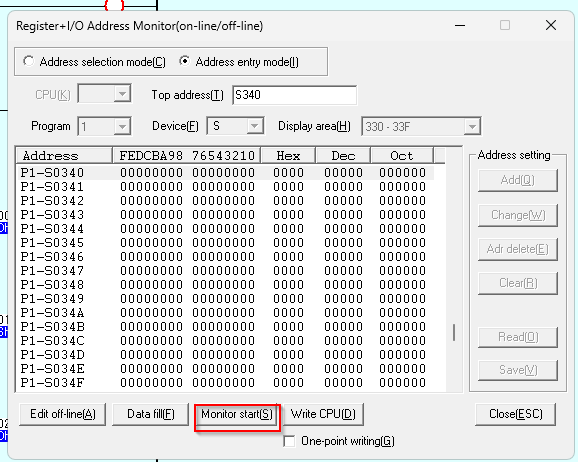
Task: Close the Register+I/O Address Monitor window
Action: point(551,25)
